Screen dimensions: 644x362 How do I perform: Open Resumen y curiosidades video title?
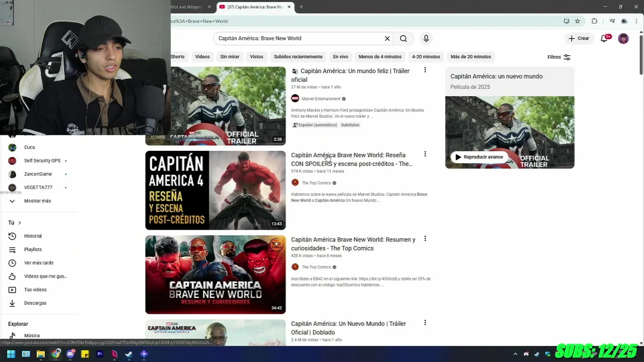[x=353, y=244]
